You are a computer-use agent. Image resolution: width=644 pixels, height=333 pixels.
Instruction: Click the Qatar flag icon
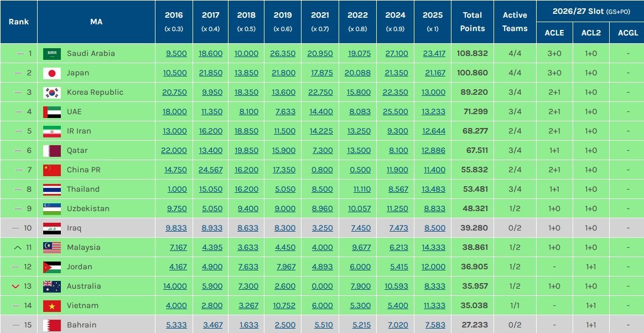pyautogui.click(x=52, y=151)
